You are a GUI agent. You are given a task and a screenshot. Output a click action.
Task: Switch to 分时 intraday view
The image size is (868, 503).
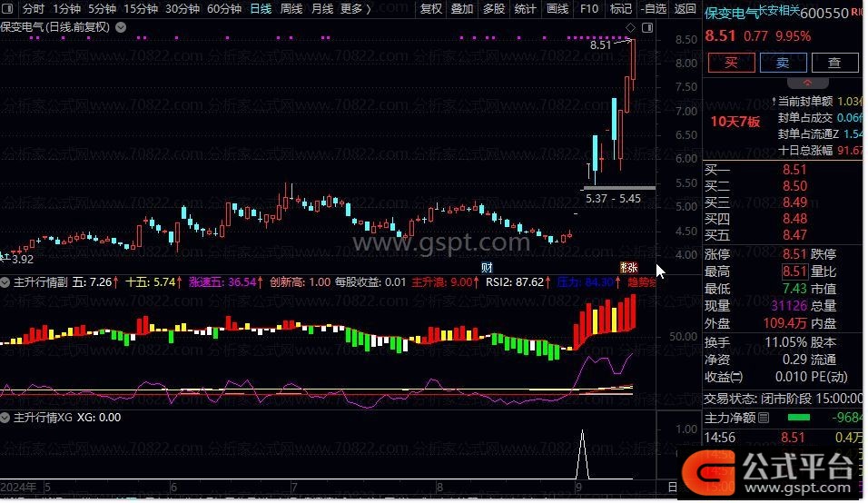(33, 9)
